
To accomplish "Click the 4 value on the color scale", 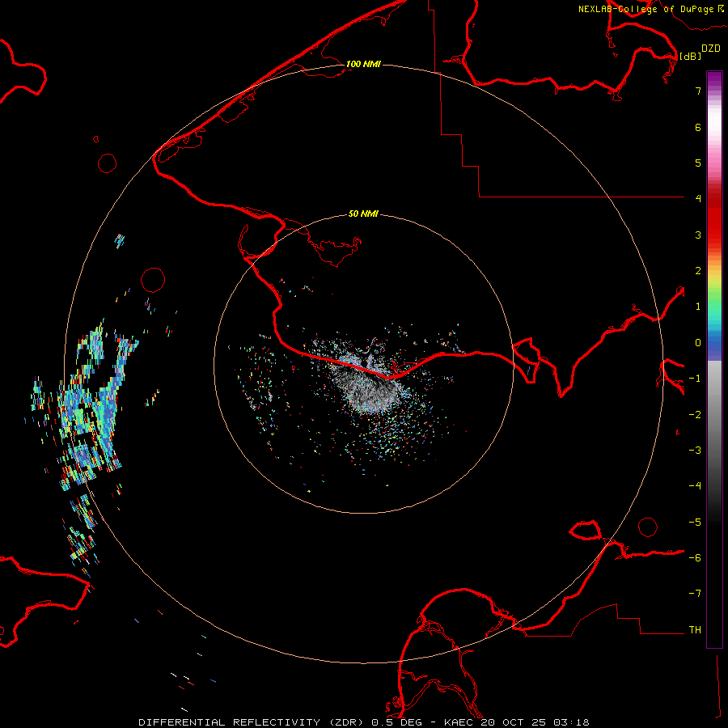I will pyautogui.click(x=698, y=199).
